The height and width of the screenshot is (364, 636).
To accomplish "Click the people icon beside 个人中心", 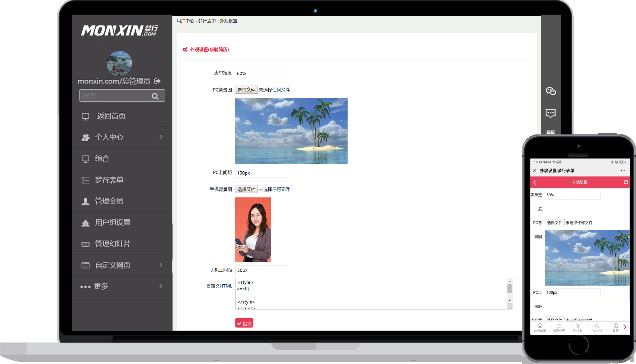I will [86, 138].
